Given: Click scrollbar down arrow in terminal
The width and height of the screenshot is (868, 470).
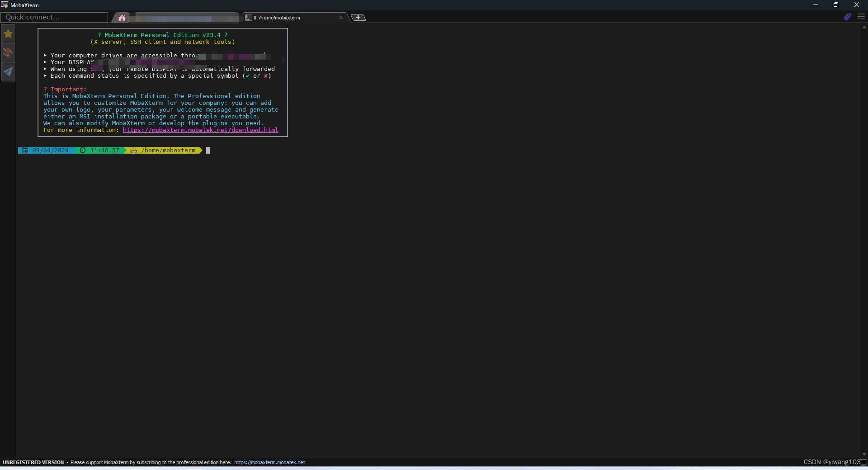Looking at the screenshot, I should (x=864, y=454).
